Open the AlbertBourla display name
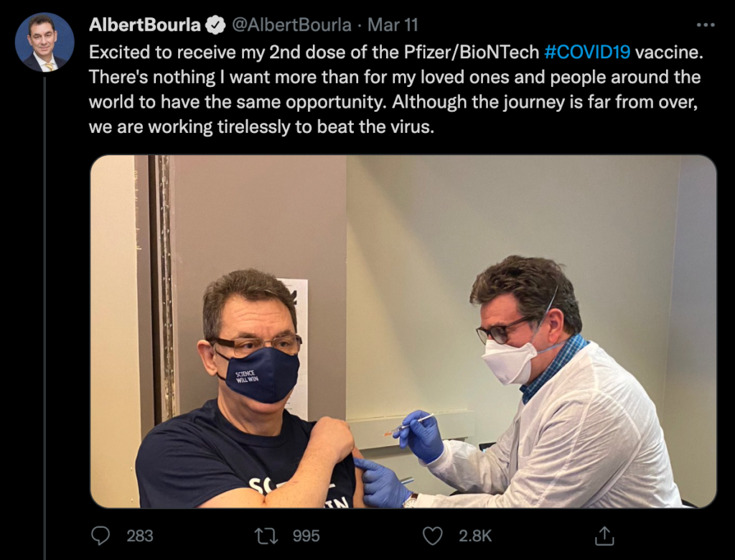 pos(145,25)
